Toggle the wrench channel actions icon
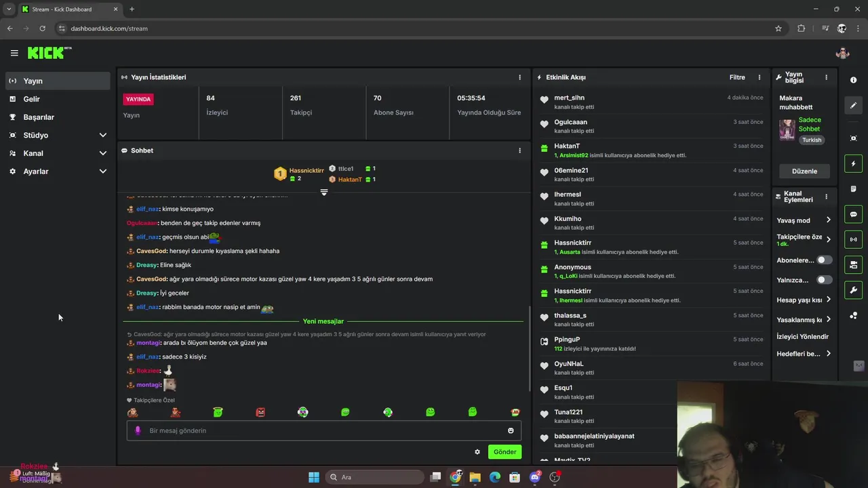The image size is (868, 488). point(853,290)
